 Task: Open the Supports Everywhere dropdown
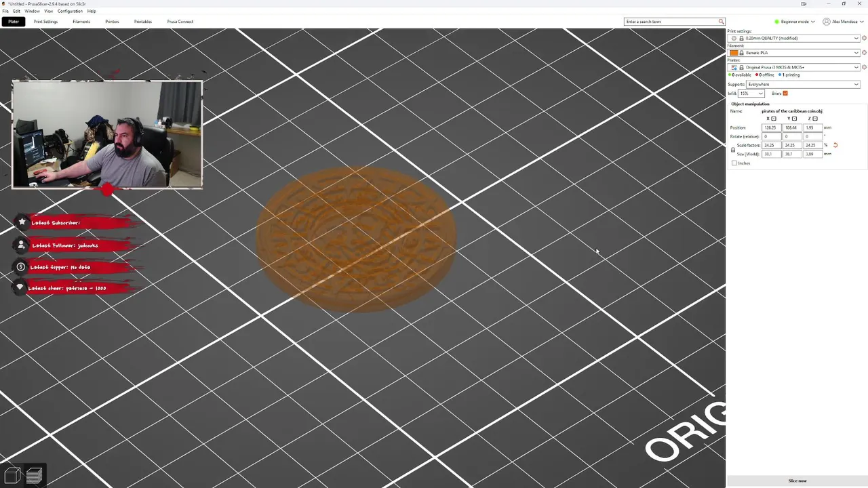(x=803, y=84)
